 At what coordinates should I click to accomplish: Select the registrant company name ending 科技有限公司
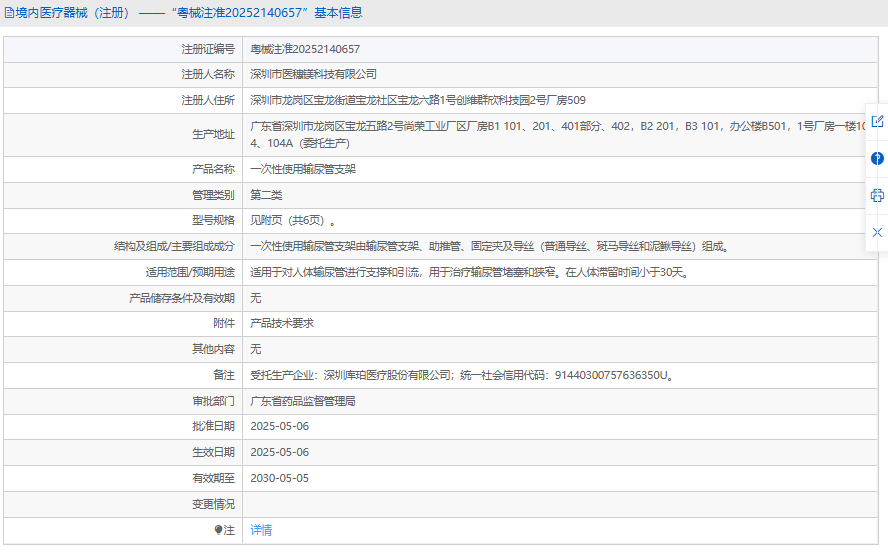tap(313, 74)
